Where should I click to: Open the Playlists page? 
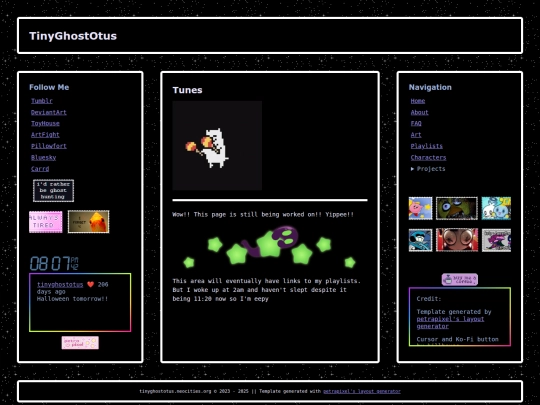[x=426, y=146]
